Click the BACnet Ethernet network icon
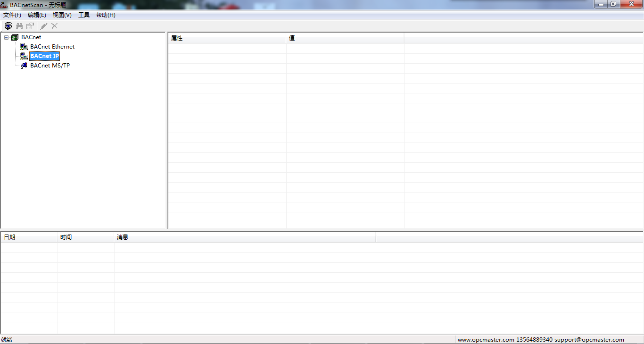This screenshot has height=344, width=644. pyautogui.click(x=24, y=47)
